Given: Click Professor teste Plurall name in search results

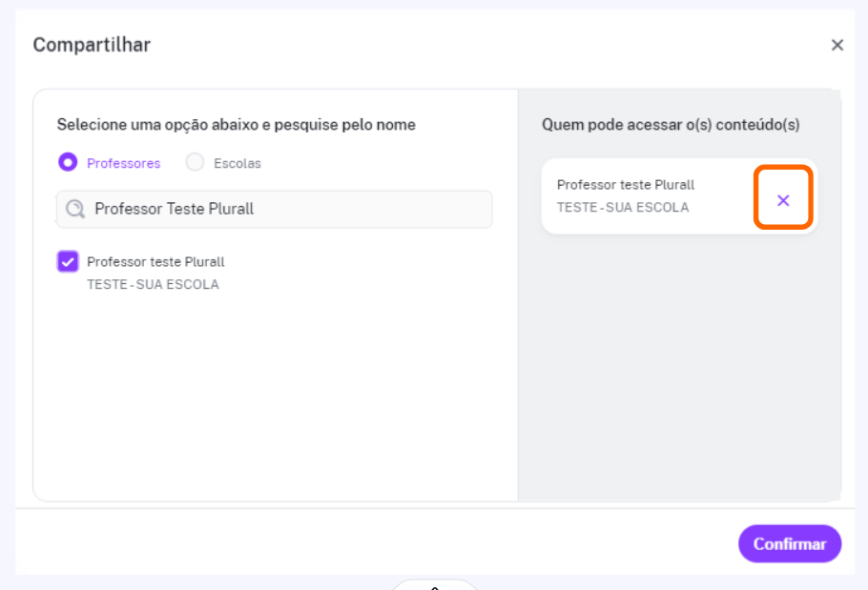Looking at the screenshot, I should pyautogui.click(x=155, y=261).
